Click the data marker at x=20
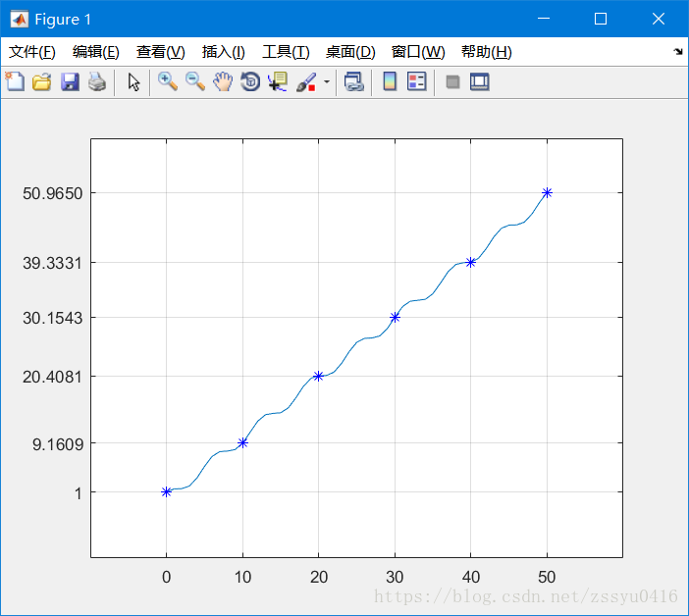689x616 pixels. (x=319, y=376)
